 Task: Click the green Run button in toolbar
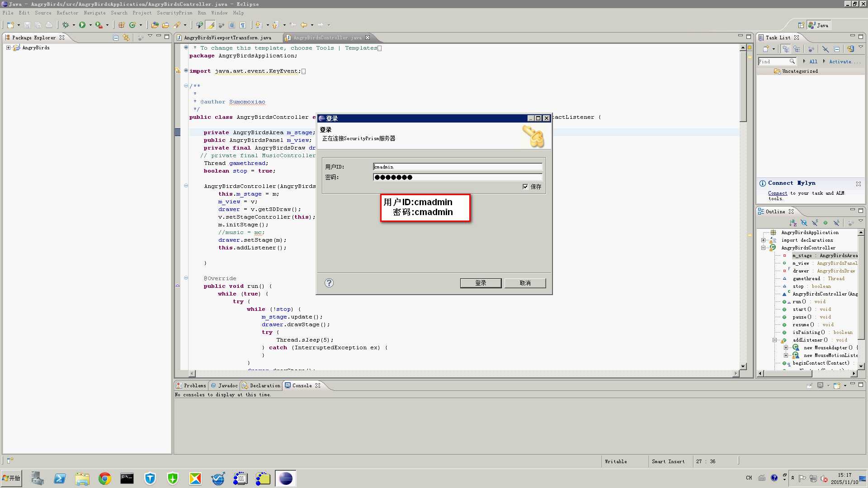click(x=82, y=25)
